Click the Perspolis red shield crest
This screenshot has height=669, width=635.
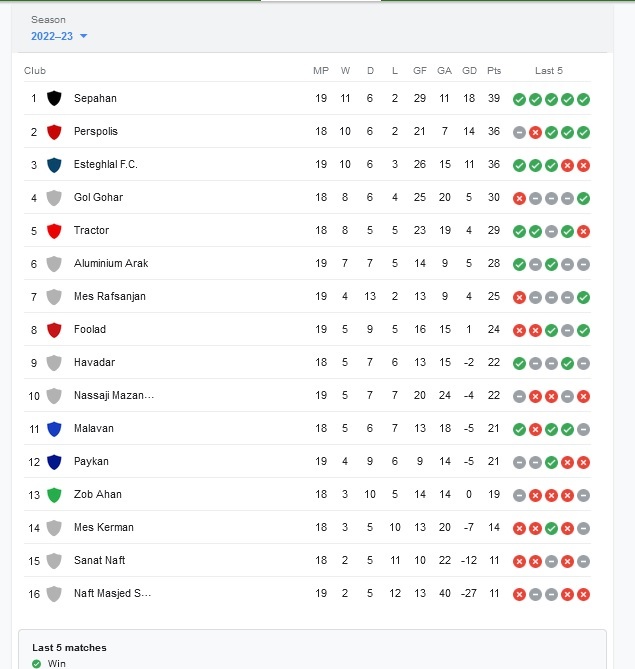(x=54, y=131)
